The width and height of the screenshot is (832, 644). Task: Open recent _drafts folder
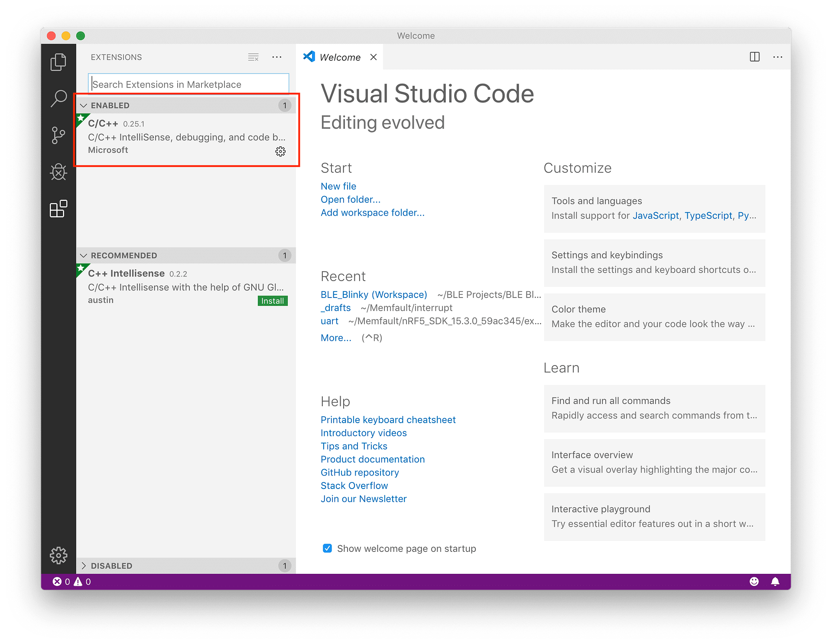click(x=336, y=307)
